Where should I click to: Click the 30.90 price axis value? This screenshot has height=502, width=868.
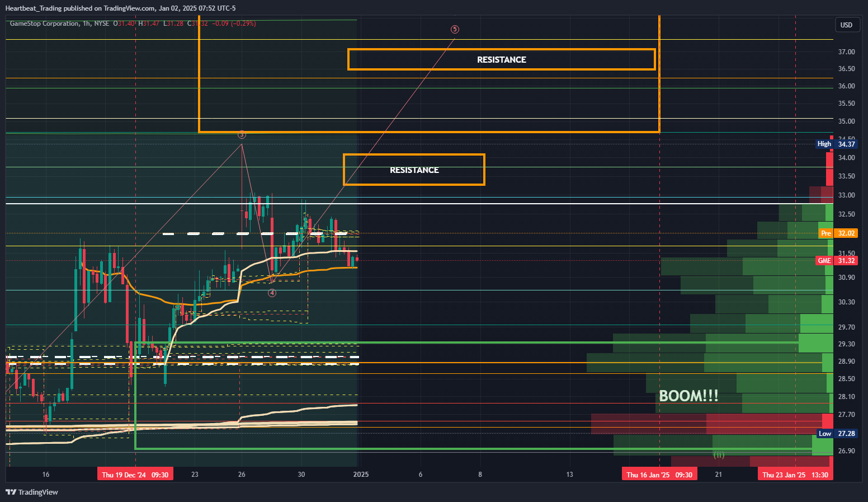(846, 278)
